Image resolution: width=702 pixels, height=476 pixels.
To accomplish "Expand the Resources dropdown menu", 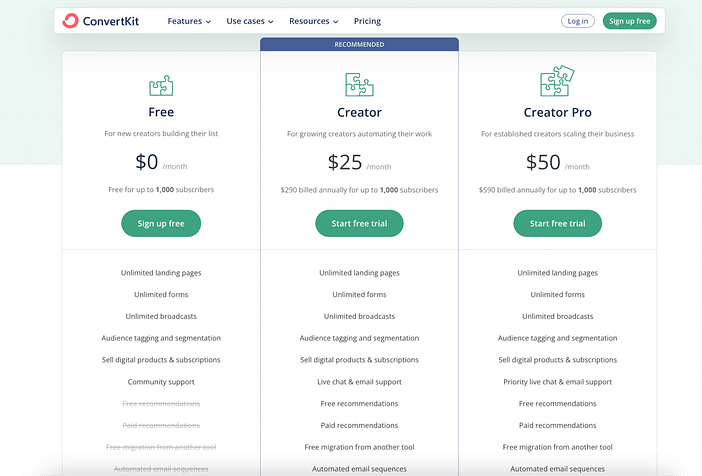I will 313,21.
